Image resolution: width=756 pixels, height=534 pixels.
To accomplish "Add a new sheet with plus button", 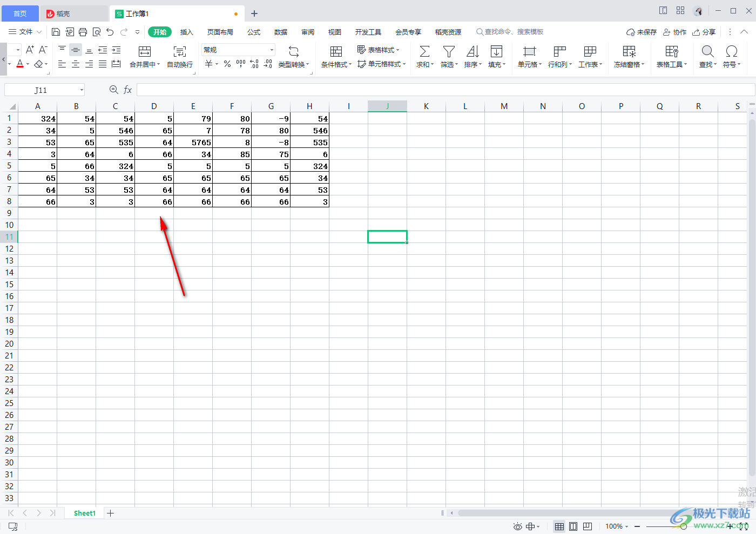I will [111, 513].
